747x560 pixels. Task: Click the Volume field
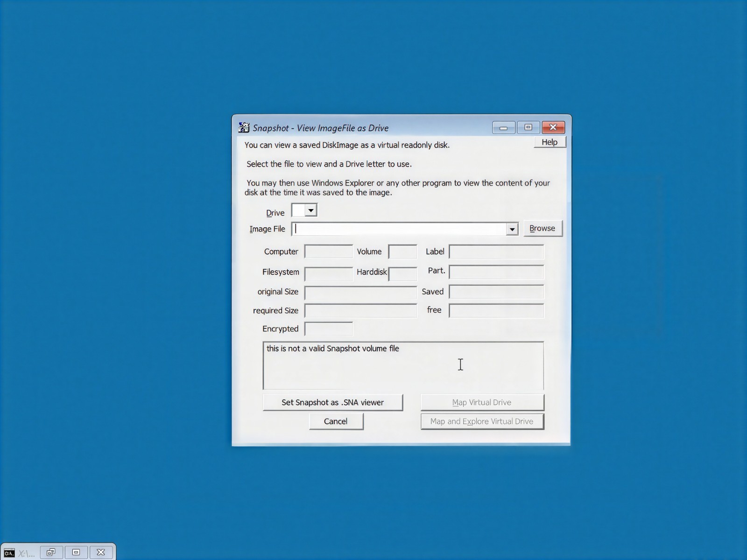pos(402,252)
